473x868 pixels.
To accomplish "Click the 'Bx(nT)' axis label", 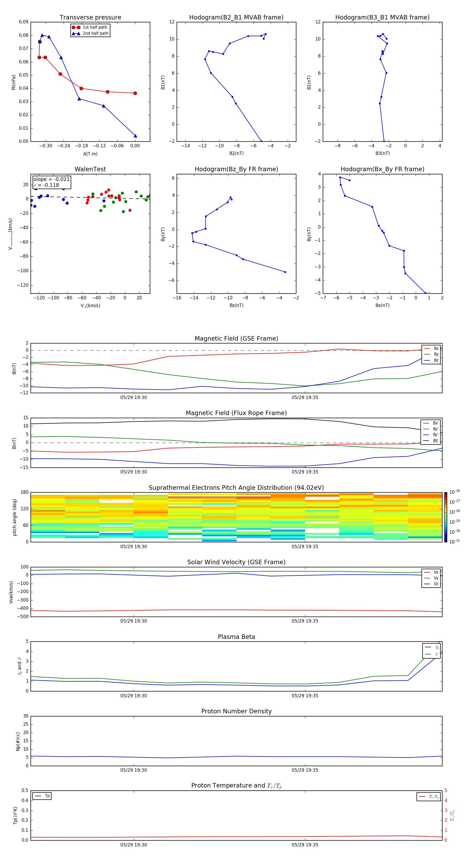I will 382,305.
